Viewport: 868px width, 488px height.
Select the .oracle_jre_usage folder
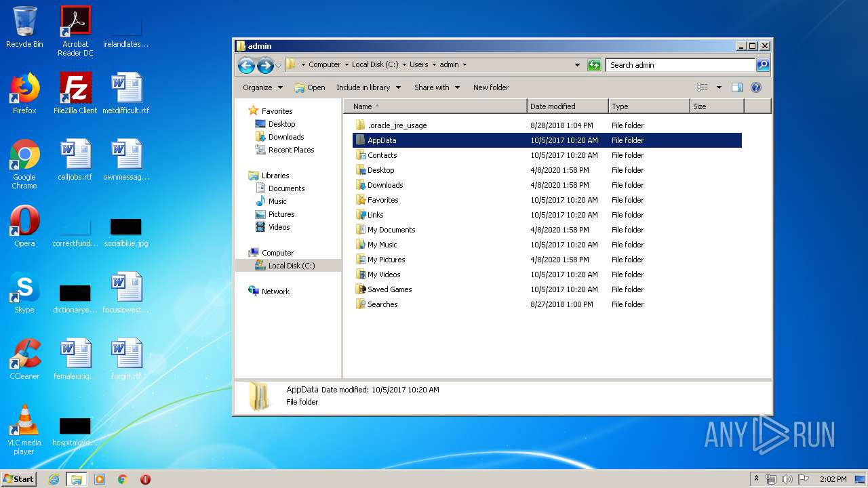click(x=547, y=125)
